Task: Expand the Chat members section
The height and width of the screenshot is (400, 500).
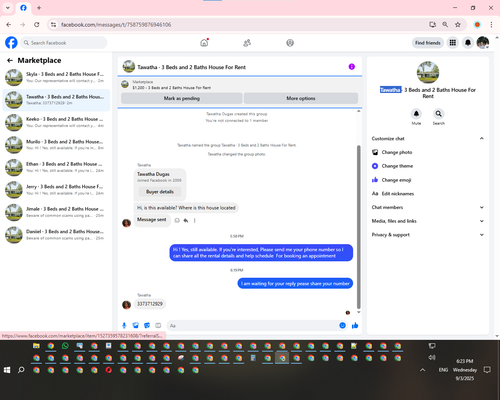Action: [x=428, y=207]
